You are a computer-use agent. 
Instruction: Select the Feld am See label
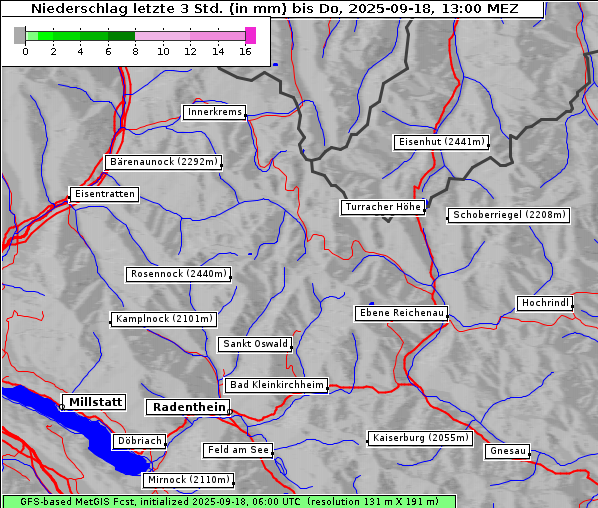[238, 450]
